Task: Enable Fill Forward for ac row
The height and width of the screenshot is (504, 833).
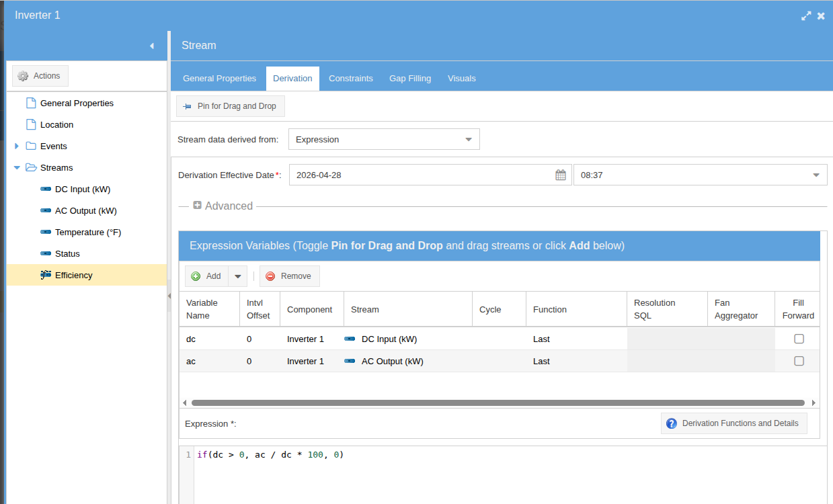Action: click(x=799, y=361)
